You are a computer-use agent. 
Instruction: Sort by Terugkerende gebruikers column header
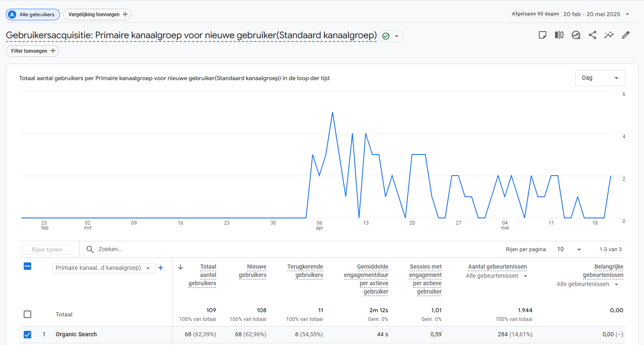pyautogui.click(x=305, y=271)
